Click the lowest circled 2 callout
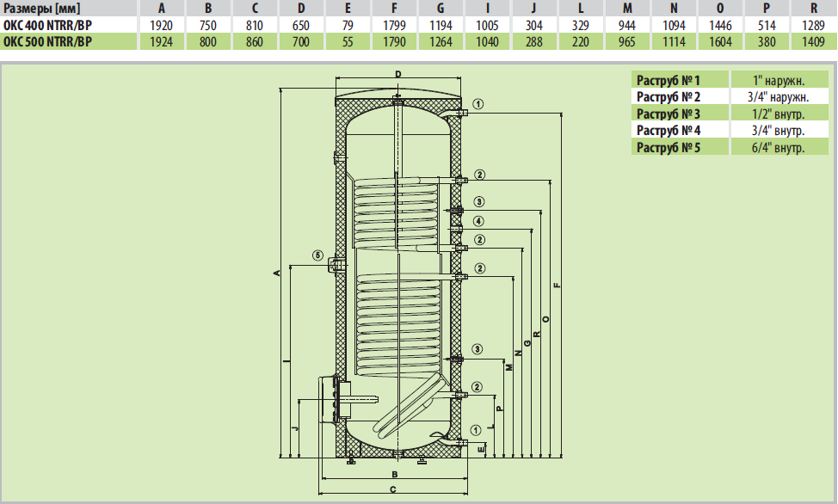 pos(479,386)
